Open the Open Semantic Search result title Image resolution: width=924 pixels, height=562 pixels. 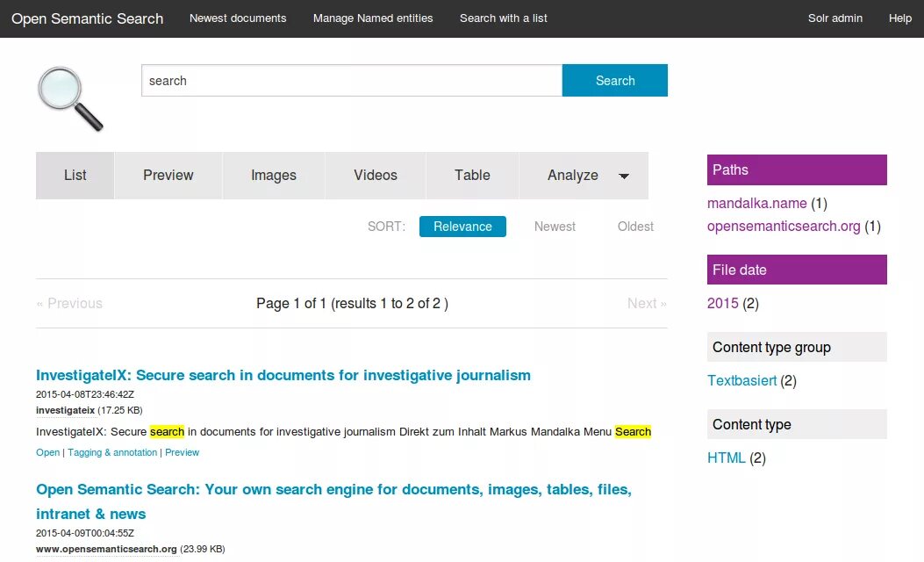(x=333, y=501)
